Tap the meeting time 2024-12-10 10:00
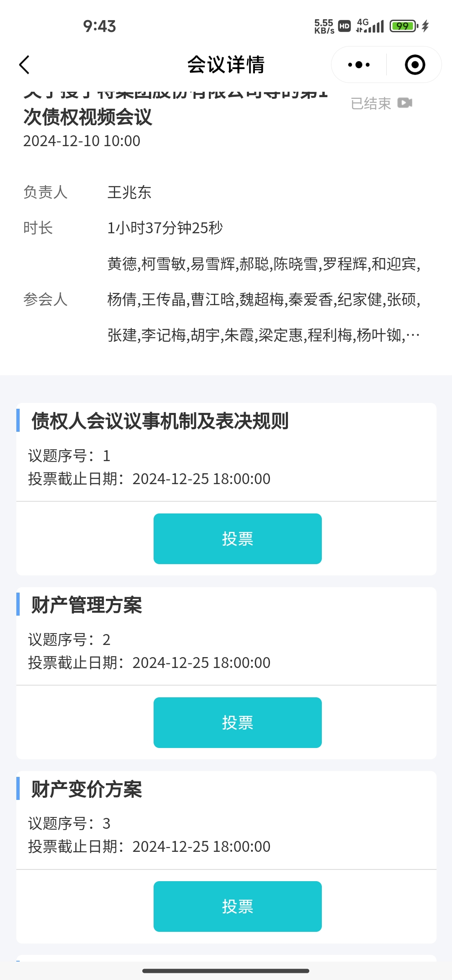The image size is (452, 980). pyautogui.click(x=82, y=141)
